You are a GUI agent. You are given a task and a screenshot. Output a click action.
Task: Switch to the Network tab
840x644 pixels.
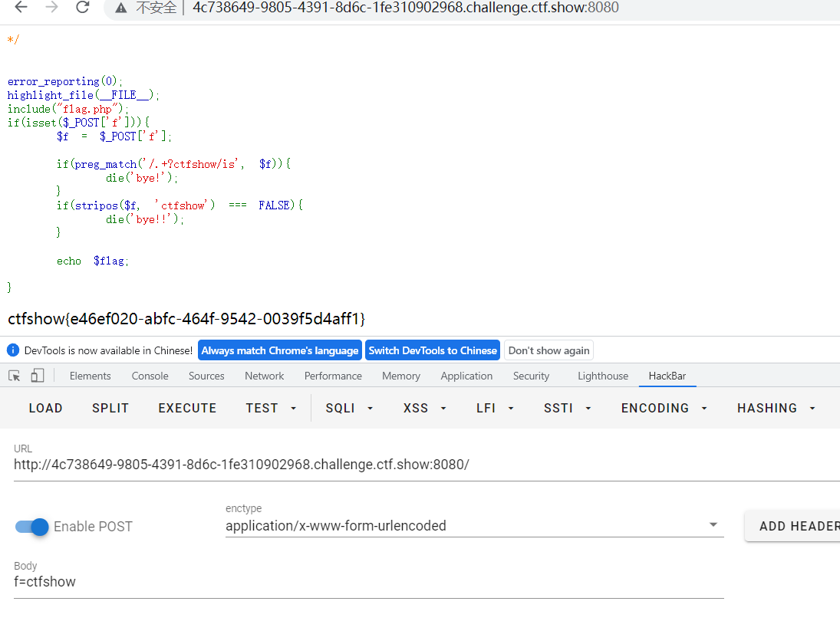264,376
